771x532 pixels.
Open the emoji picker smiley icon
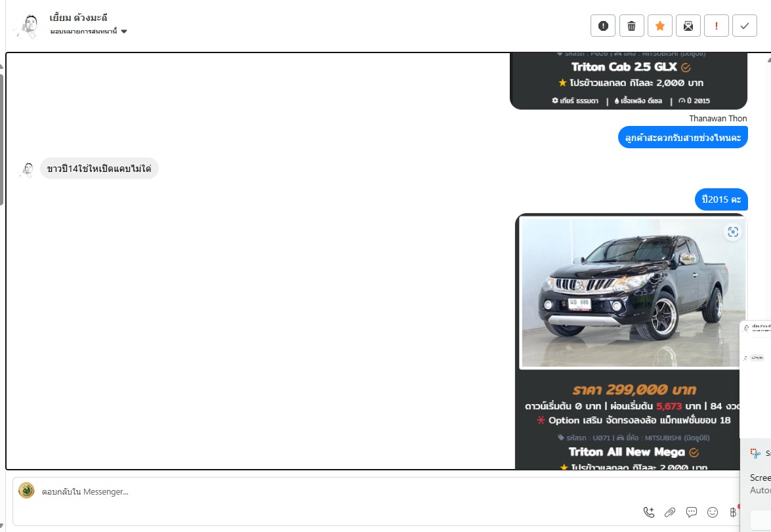click(x=713, y=512)
